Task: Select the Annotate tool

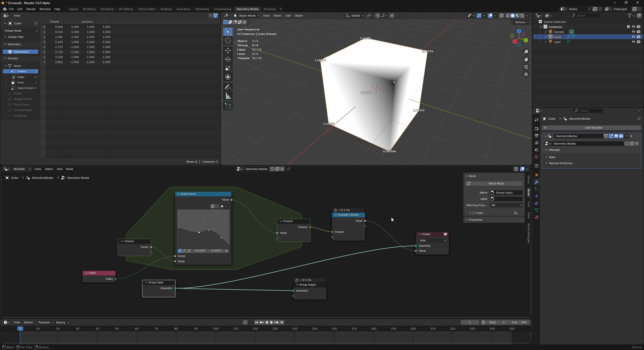Action: tap(228, 87)
